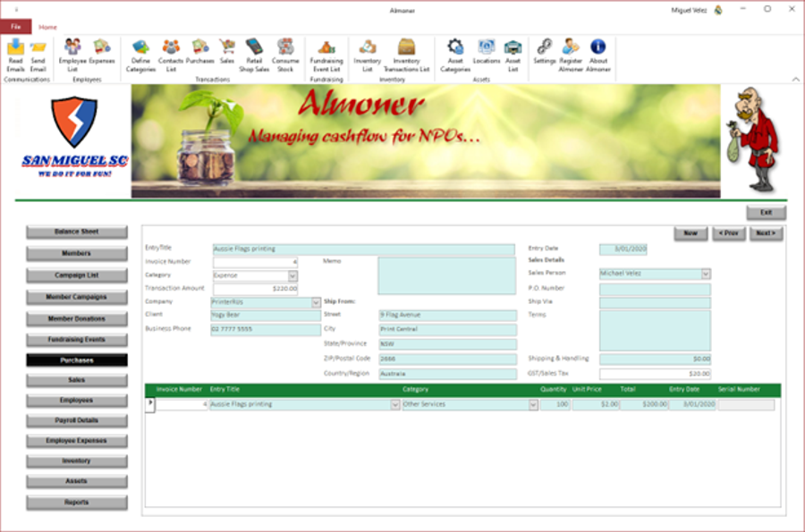Image resolution: width=805 pixels, height=532 pixels.
Task: Open the Assets sidebar button
Action: point(77,481)
